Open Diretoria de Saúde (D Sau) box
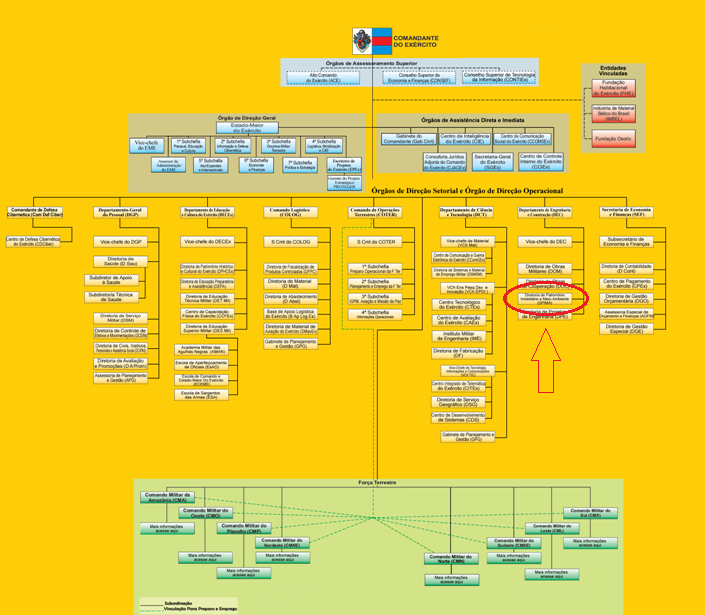 120,261
